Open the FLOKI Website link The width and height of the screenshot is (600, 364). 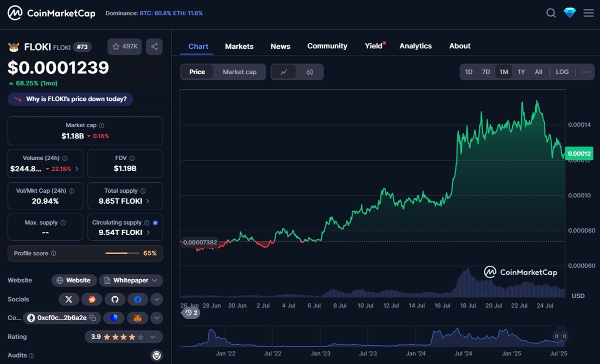click(x=74, y=280)
